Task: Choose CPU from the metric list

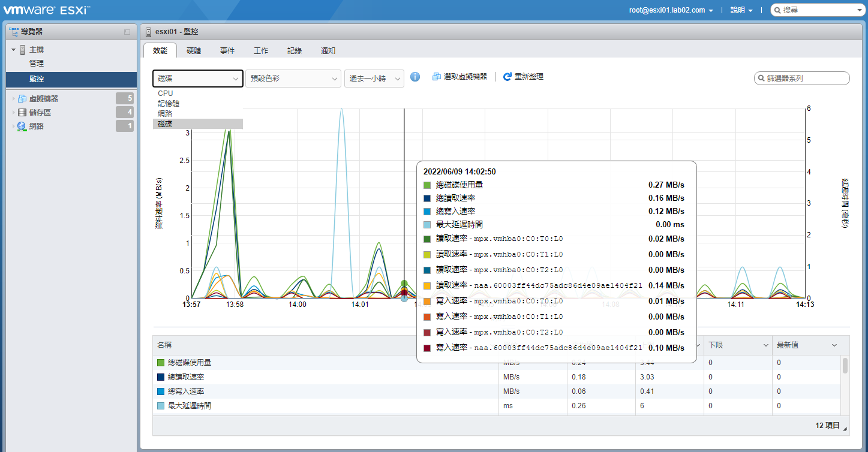Action: coord(198,94)
